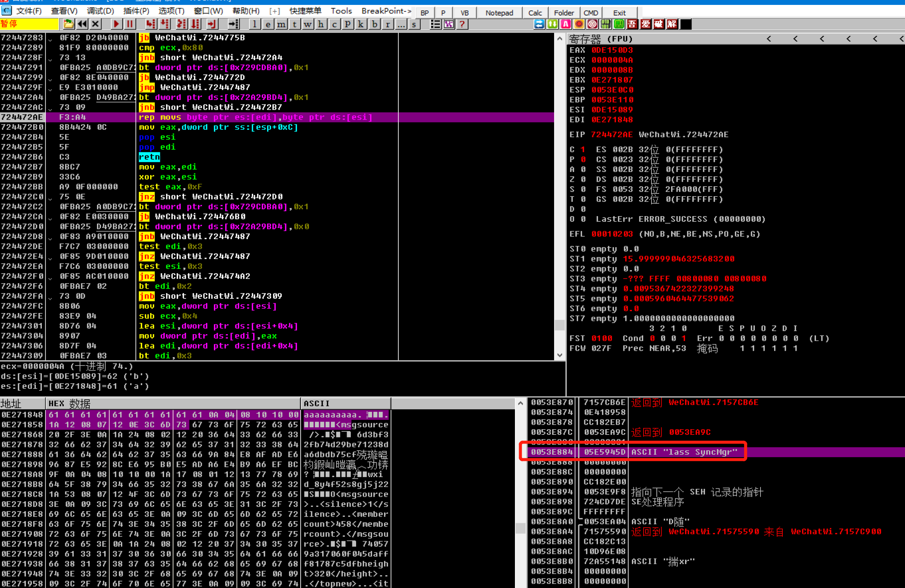Pause execution with the pause icon
The height and width of the screenshot is (588, 905).
pos(130,24)
